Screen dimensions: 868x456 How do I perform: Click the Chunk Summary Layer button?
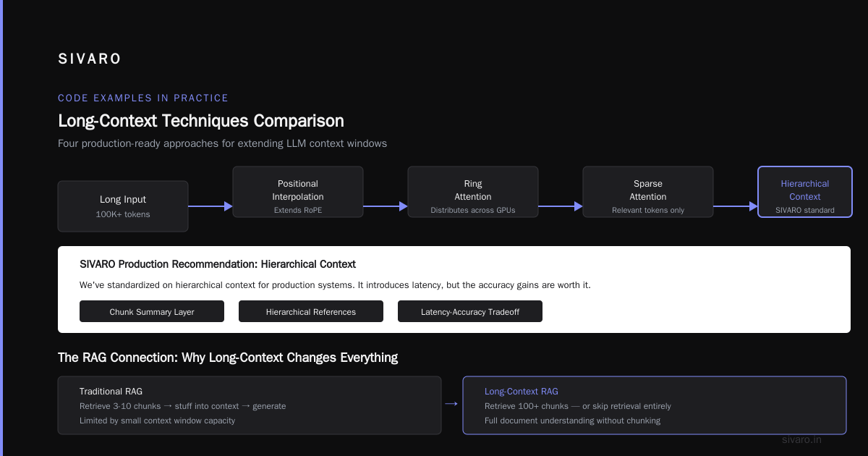[x=152, y=311]
